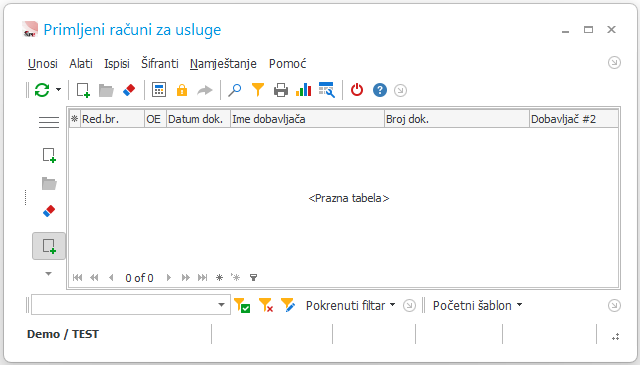Open the Pomoć menu
Screen dimensions: 640x365
click(287, 64)
